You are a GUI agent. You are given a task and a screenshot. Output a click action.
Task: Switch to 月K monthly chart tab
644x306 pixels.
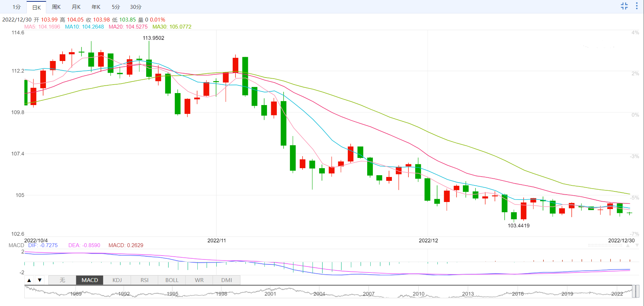tap(76, 7)
